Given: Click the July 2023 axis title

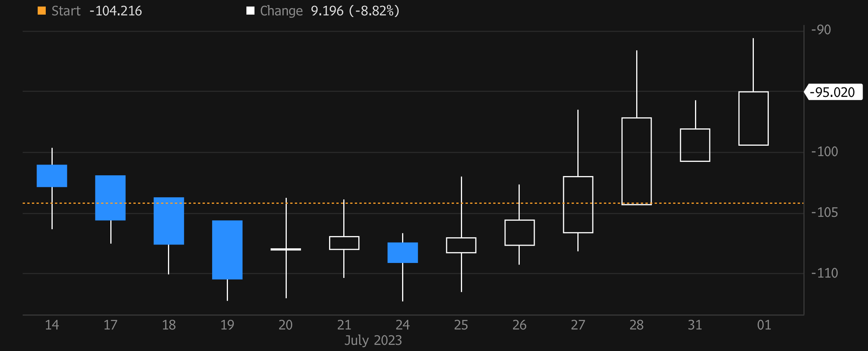Looking at the screenshot, I should (373, 341).
